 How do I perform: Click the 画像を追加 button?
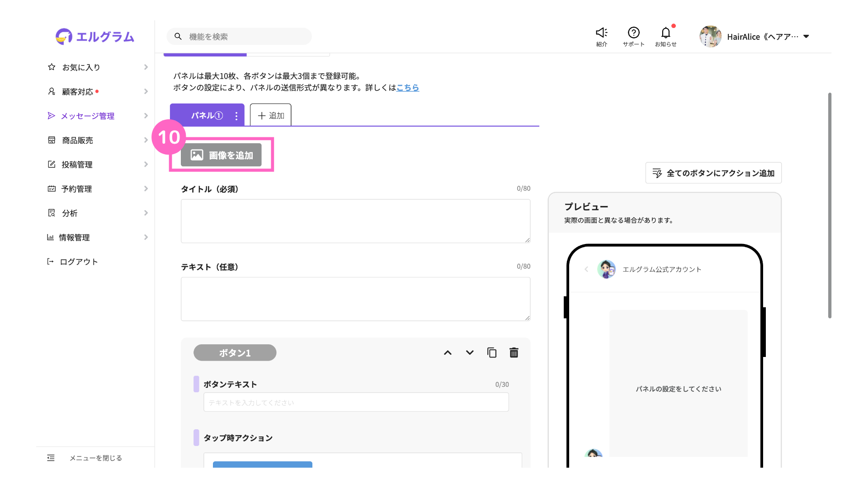[221, 155]
